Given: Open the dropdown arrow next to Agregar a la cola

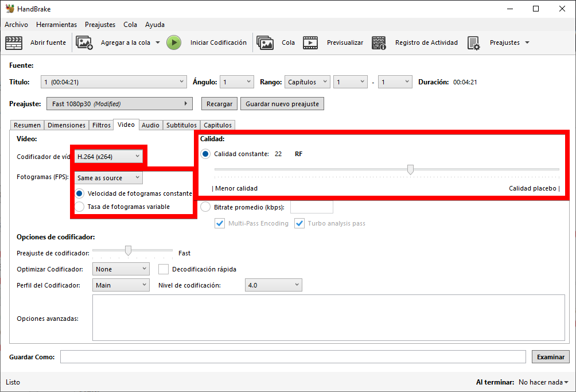Looking at the screenshot, I should 158,42.
